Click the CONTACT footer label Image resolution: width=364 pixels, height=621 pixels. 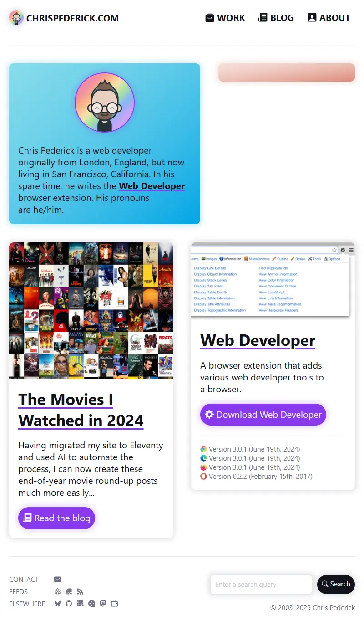tap(24, 580)
